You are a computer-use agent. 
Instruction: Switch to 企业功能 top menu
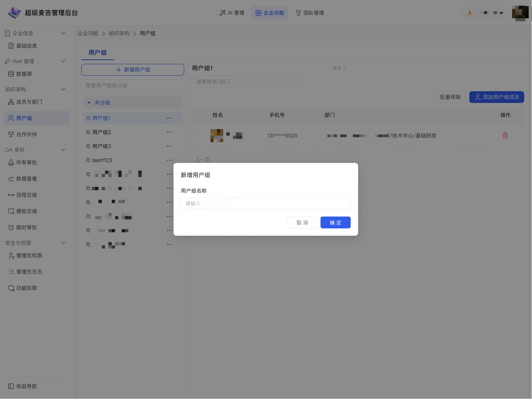[270, 13]
